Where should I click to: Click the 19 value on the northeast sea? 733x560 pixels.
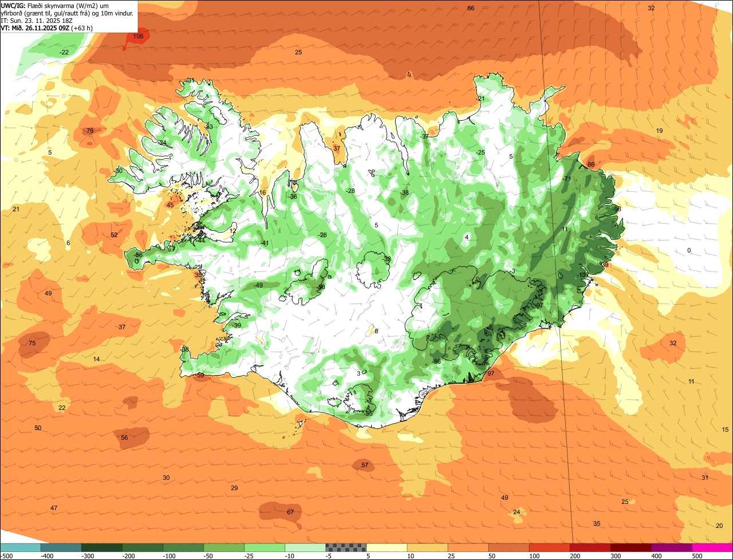click(659, 131)
